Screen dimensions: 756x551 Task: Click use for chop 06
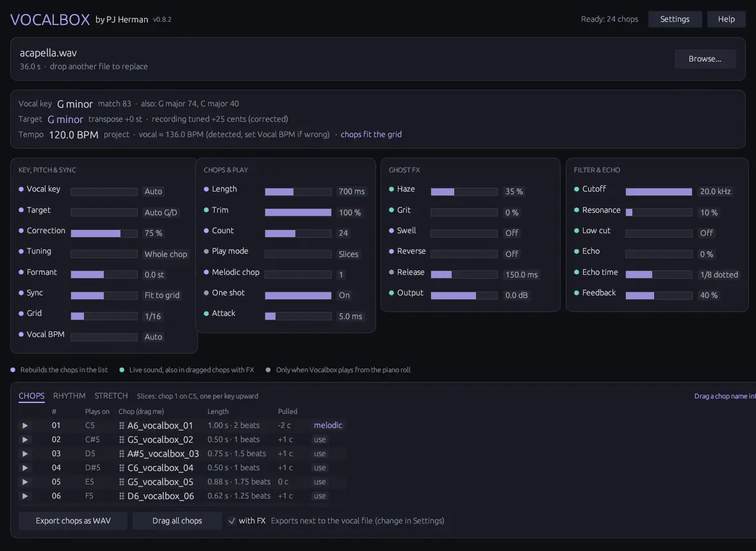click(x=320, y=495)
